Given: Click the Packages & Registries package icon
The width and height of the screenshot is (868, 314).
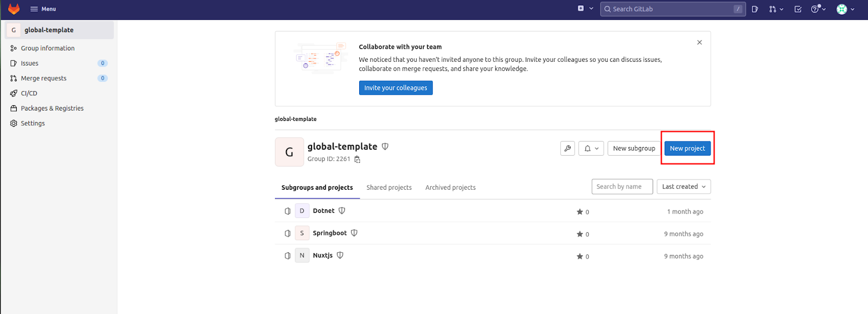Looking at the screenshot, I should [14, 108].
